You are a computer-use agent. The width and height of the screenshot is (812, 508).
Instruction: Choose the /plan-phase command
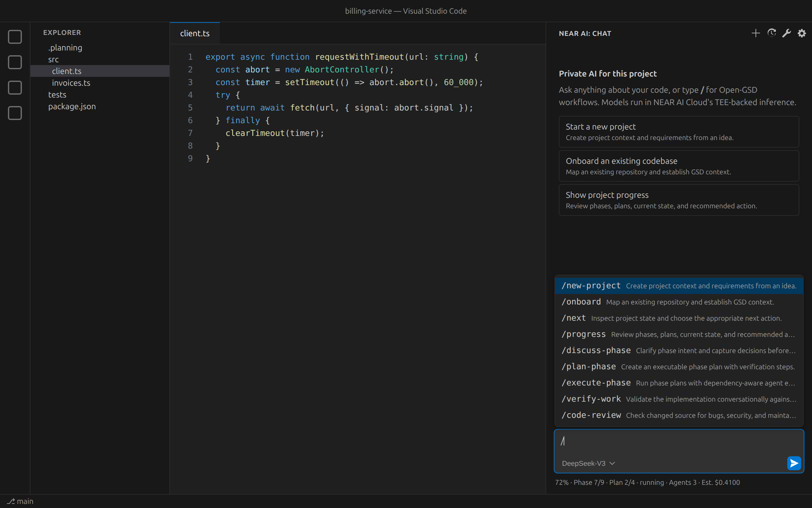pos(679,366)
